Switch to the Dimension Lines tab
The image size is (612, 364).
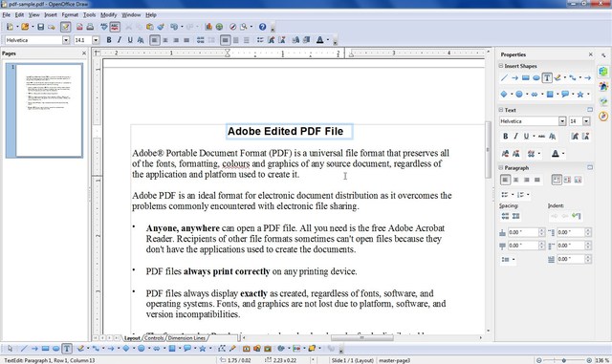click(186, 338)
